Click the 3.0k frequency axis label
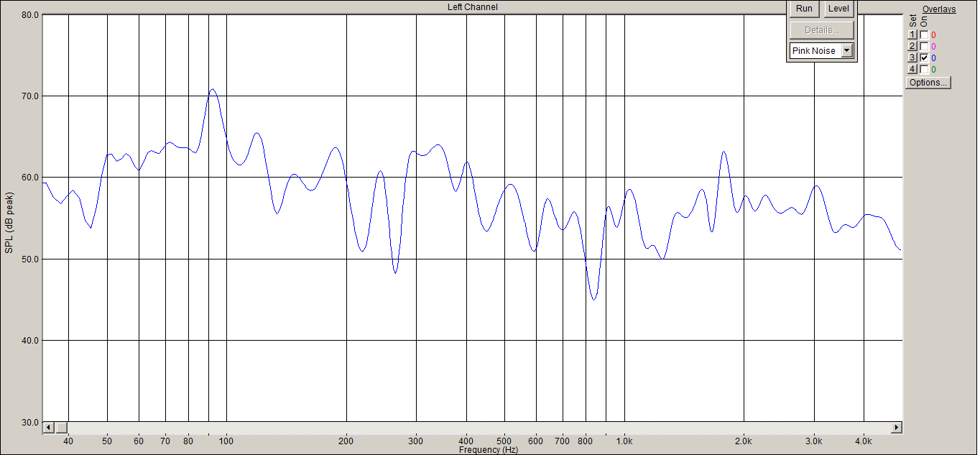Image resolution: width=980 pixels, height=455 pixels. [x=814, y=441]
